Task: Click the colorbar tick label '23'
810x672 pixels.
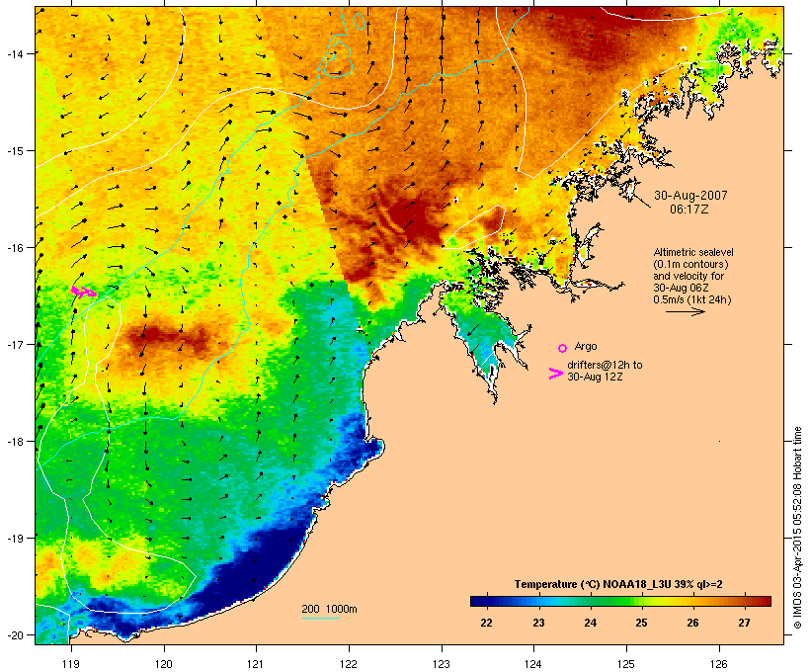Action: (538, 623)
